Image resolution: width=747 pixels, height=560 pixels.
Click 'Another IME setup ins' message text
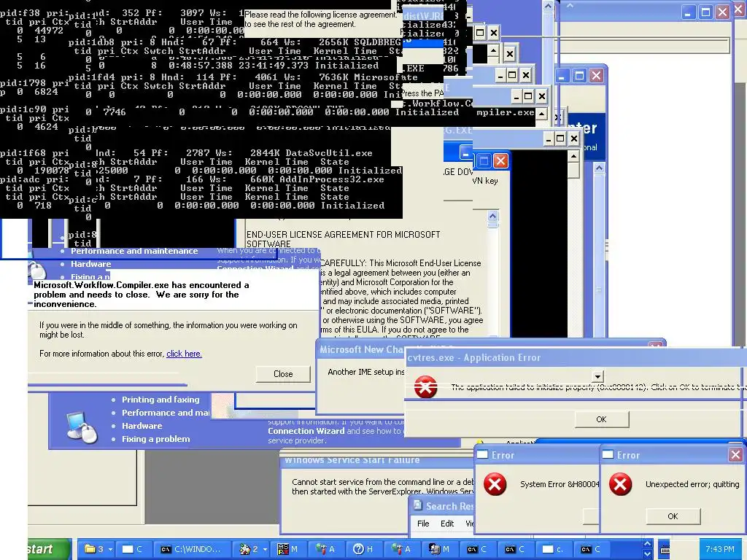pyautogui.click(x=366, y=372)
